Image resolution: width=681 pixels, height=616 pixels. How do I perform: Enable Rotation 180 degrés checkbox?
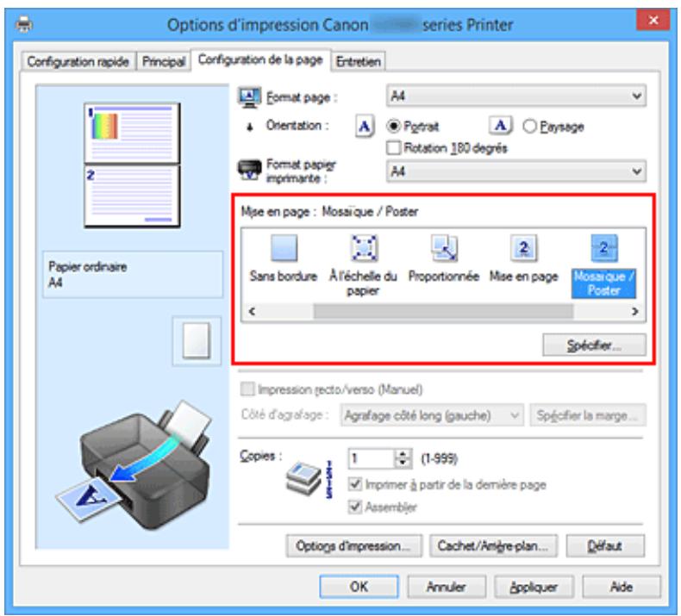(x=393, y=147)
